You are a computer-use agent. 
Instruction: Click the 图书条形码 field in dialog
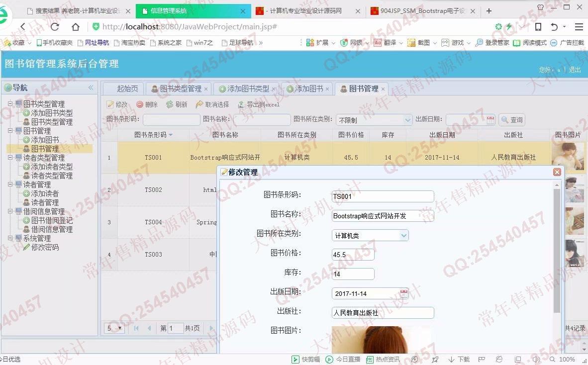[x=383, y=196]
